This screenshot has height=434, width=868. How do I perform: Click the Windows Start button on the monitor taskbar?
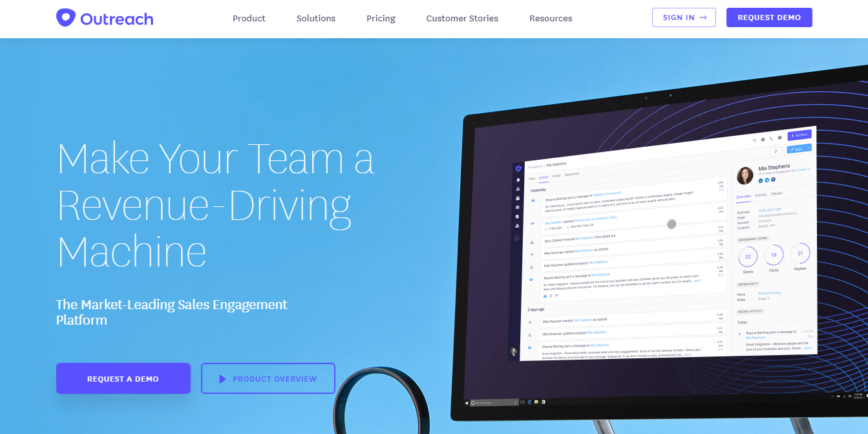click(467, 403)
